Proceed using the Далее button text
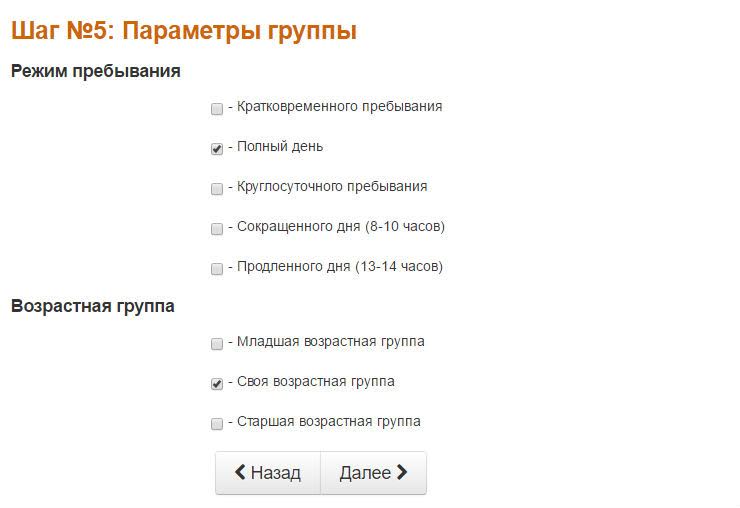This screenshot has height=508, width=740. tap(365, 473)
